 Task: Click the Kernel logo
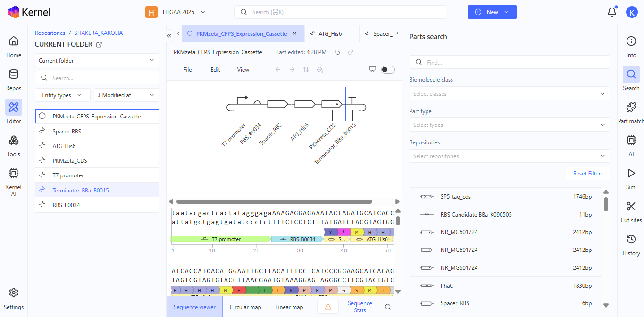coord(29,12)
